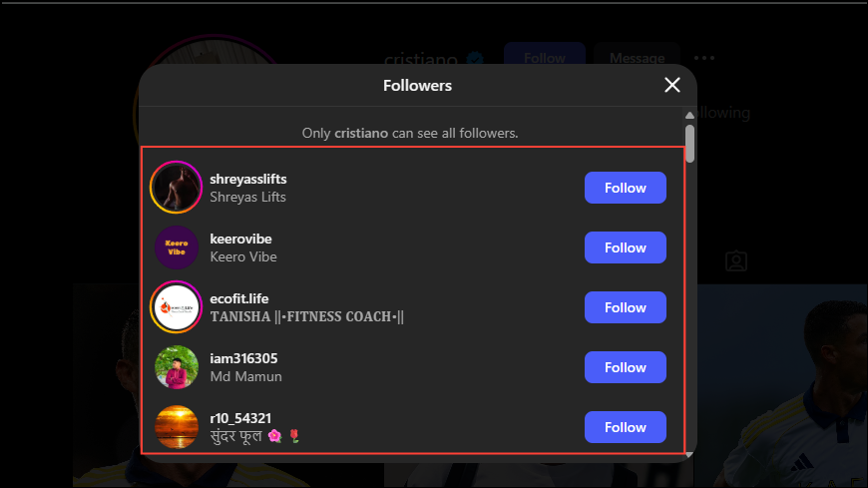Follow ecofit.life account
Screen dimensions: 868x488
coord(625,306)
